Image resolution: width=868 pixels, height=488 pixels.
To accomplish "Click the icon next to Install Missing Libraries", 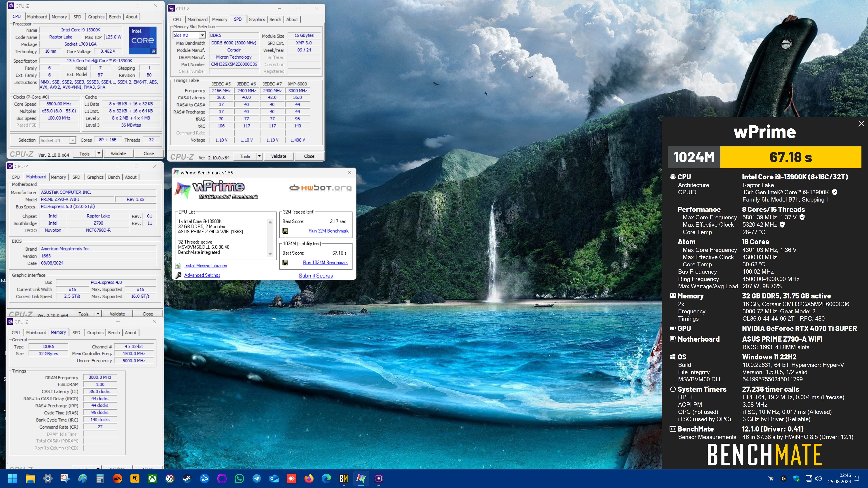I will pyautogui.click(x=178, y=266).
